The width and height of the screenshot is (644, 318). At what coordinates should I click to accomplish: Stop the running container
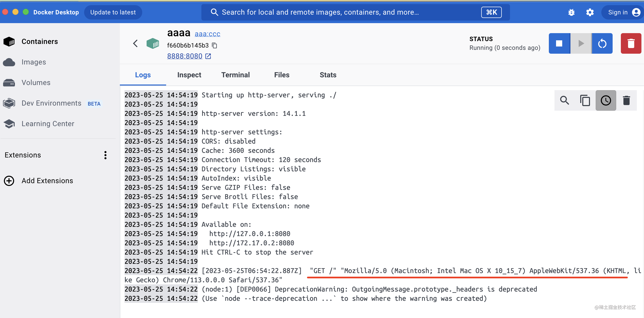pos(559,43)
